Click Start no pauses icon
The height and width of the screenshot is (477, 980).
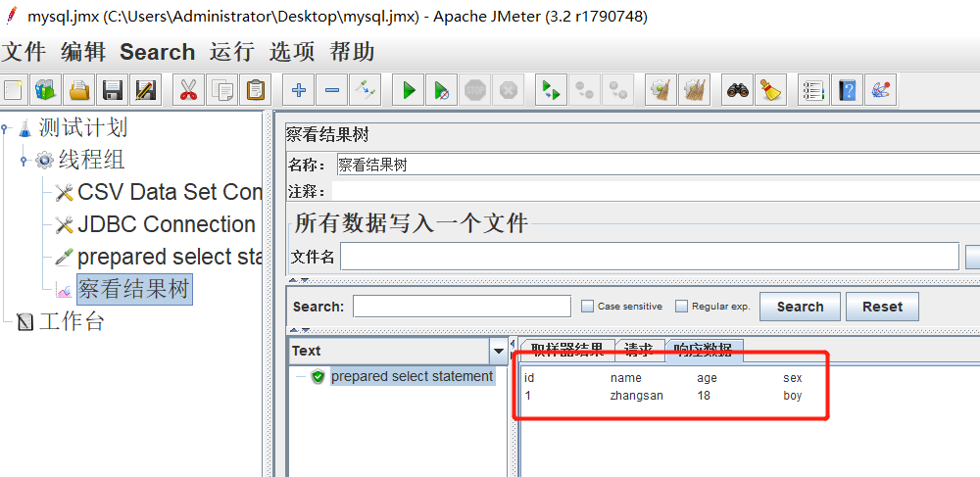(441, 90)
